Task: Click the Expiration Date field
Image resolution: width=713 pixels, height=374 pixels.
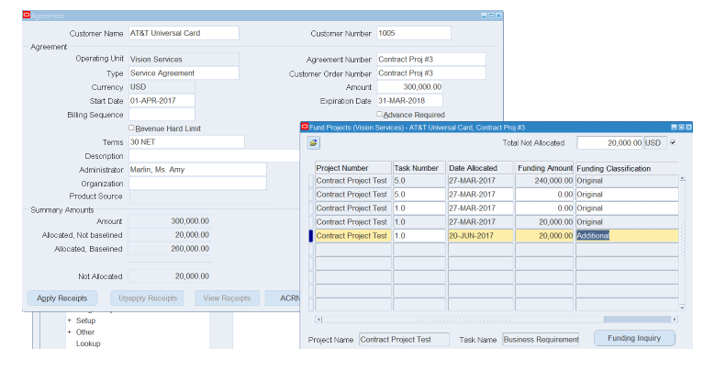Action: (x=409, y=101)
